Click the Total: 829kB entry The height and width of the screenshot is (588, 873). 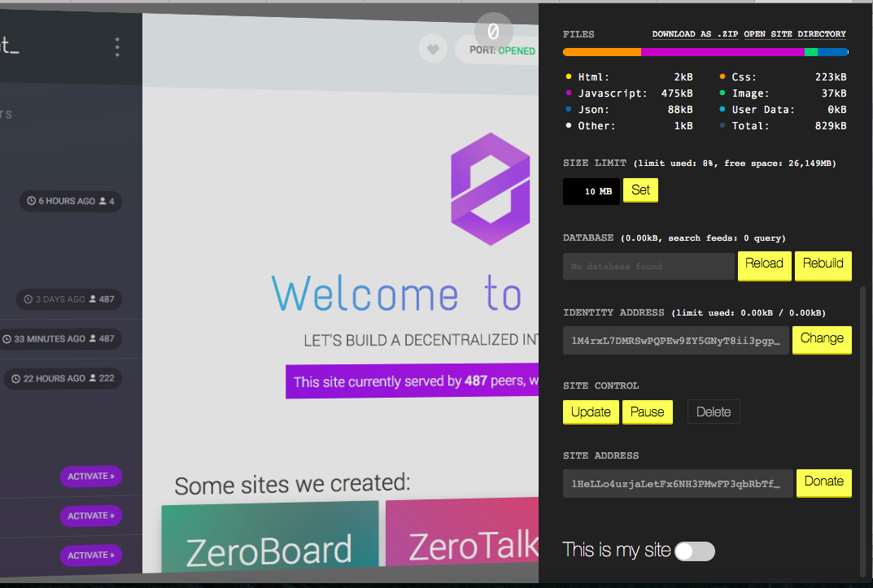(x=783, y=126)
